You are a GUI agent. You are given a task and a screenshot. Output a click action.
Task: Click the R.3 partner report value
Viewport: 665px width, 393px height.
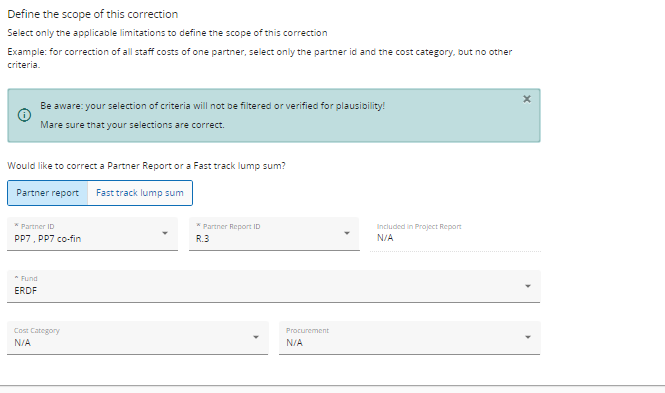point(202,239)
